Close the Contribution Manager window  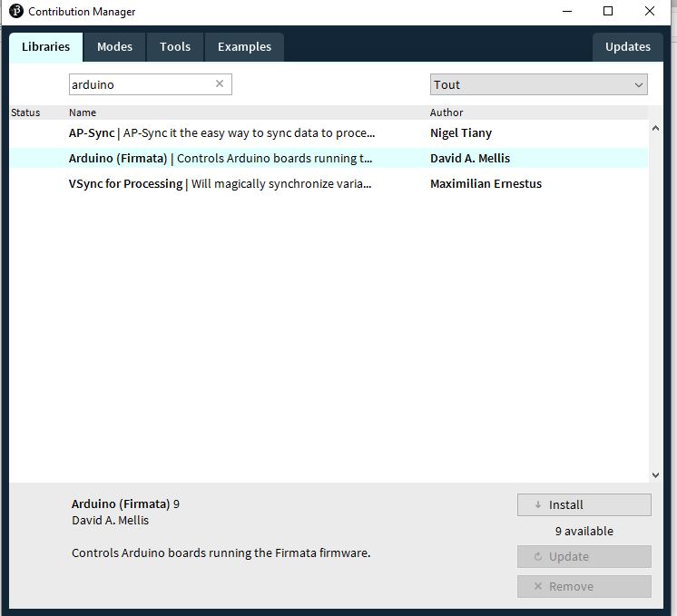(x=650, y=11)
